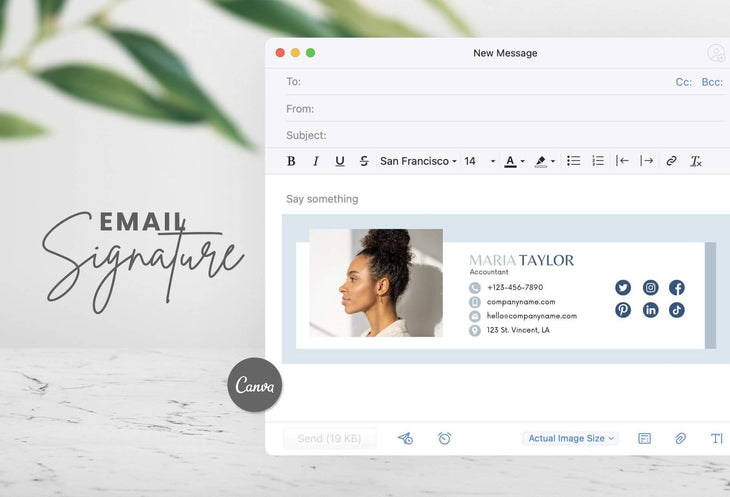Viewport: 730px width, 497px height.
Task: Open the highlight color picker
Action: click(544, 161)
